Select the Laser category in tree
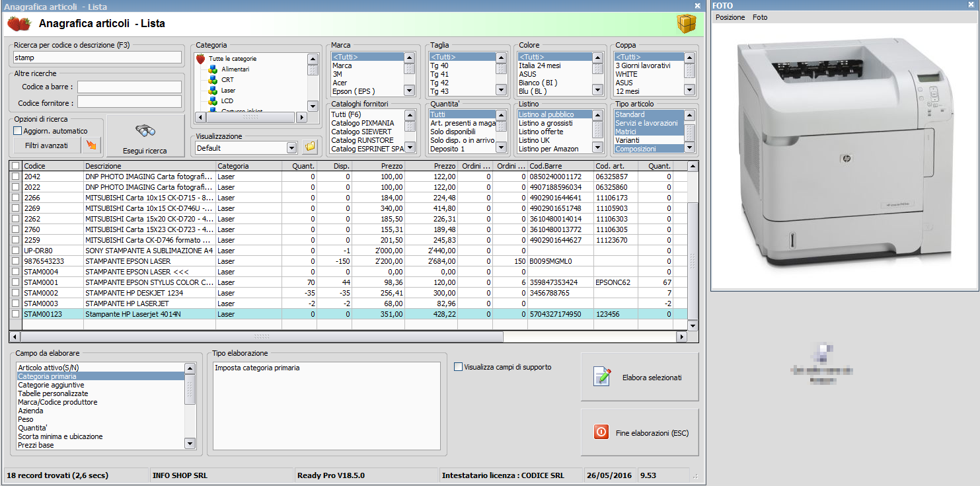This screenshot has height=486, width=980. click(x=228, y=91)
